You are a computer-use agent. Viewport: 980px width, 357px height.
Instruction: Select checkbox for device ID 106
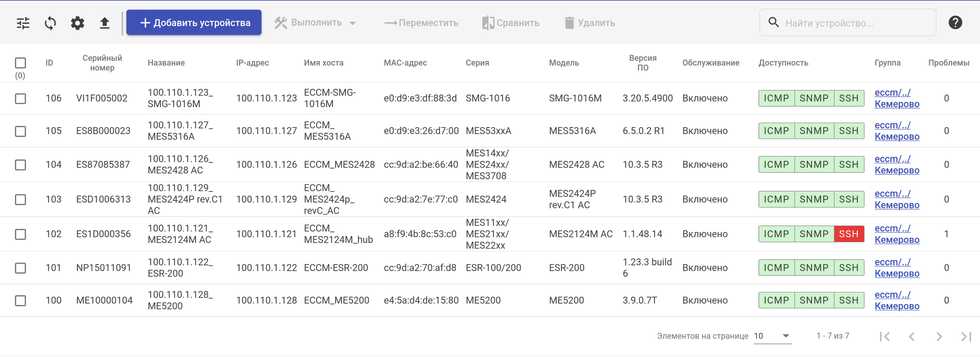pos(20,99)
